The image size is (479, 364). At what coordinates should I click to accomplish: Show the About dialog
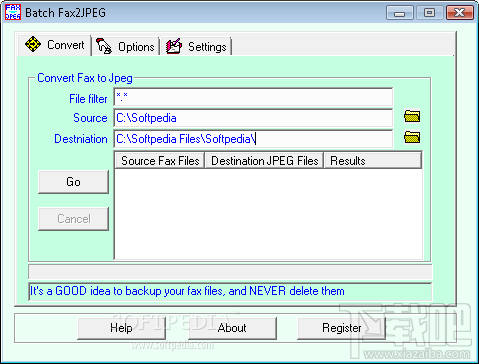pos(232,328)
